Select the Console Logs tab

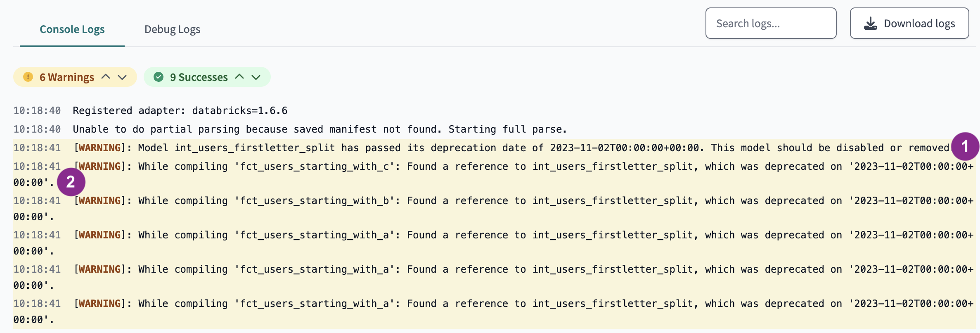tap(72, 29)
